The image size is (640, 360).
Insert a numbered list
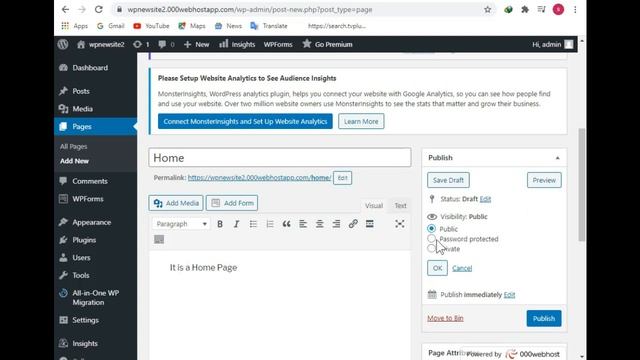[270, 224]
